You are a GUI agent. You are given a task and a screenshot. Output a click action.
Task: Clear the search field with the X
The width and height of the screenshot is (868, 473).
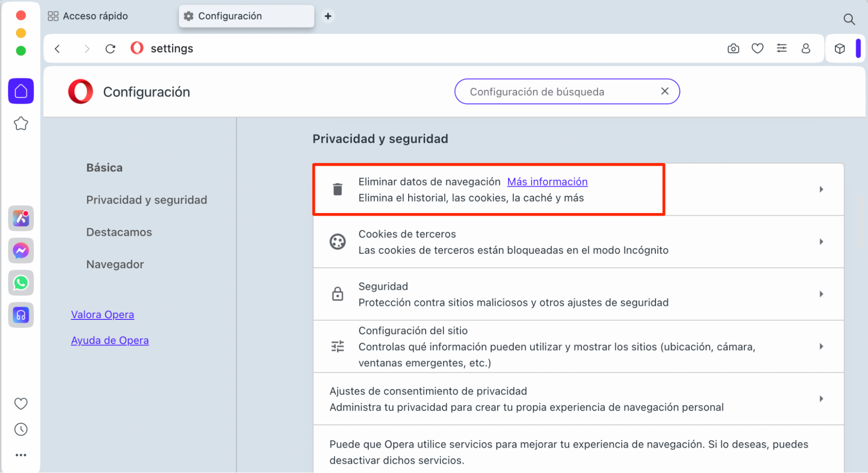[664, 91]
